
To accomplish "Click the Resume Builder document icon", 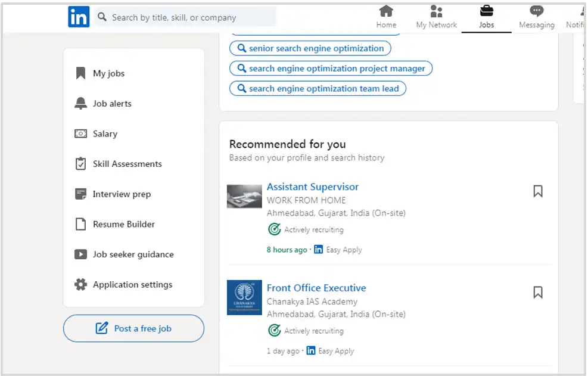I will pyautogui.click(x=80, y=224).
